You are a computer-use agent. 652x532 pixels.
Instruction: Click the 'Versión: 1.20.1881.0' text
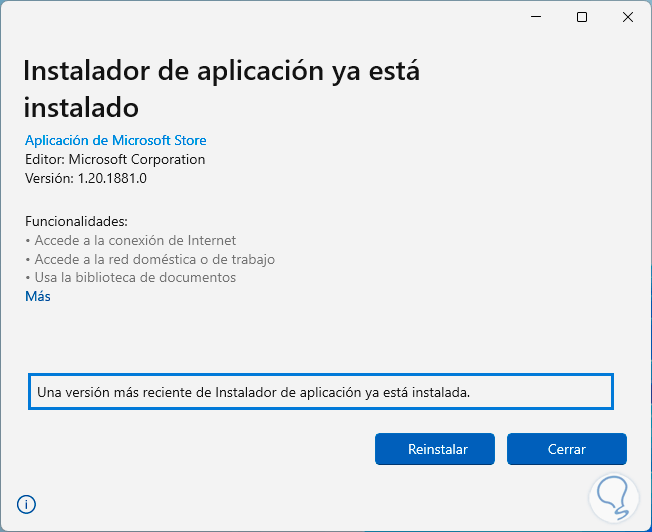(x=86, y=178)
